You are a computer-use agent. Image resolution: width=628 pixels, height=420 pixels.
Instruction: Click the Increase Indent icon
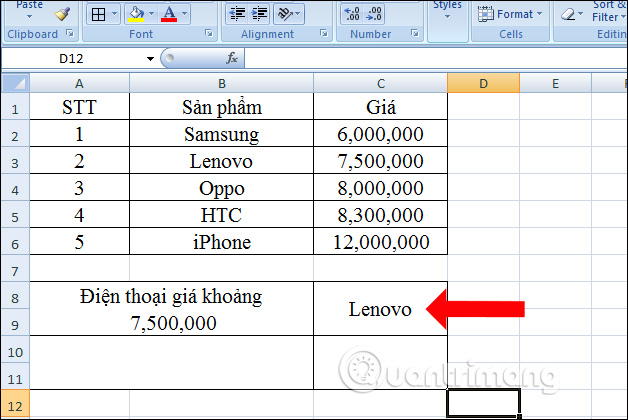click(259, 14)
